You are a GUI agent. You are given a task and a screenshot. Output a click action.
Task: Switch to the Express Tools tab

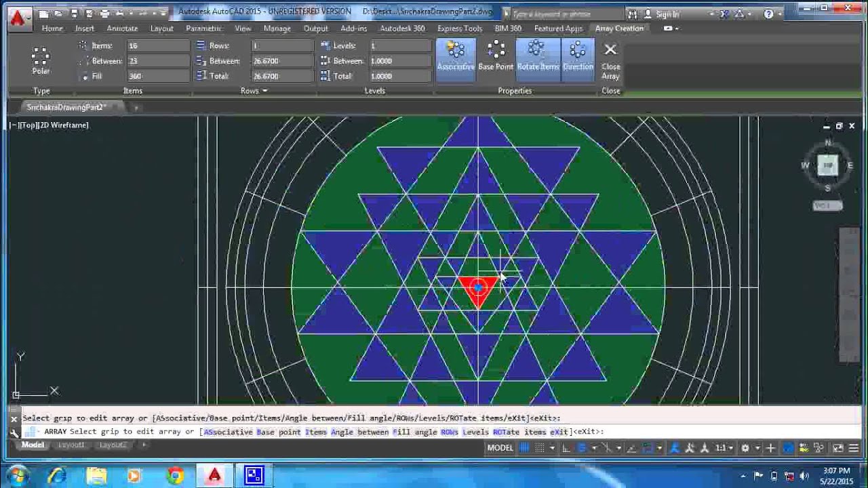coord(460,28)
